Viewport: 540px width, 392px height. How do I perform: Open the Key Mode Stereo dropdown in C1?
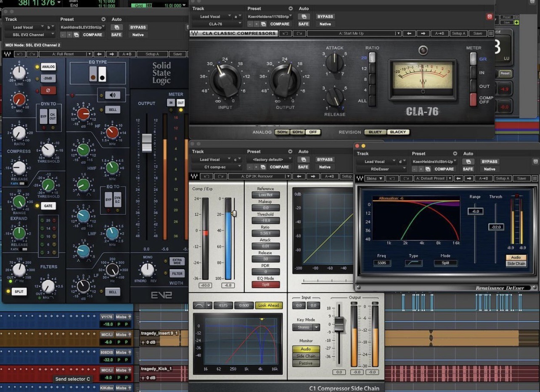[306, 327]
